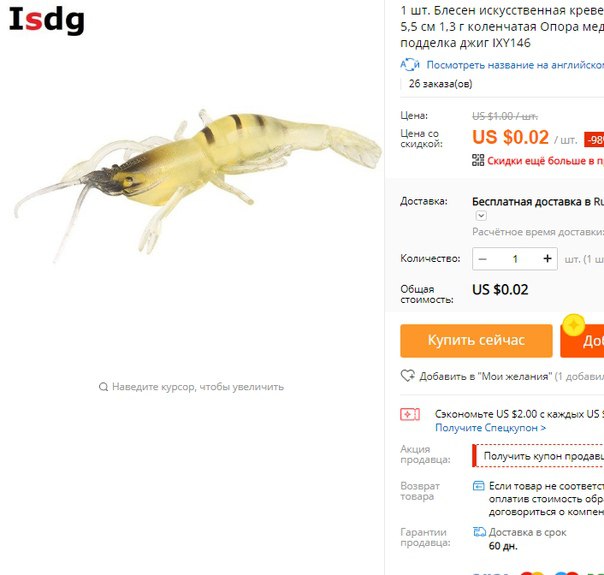Open the Посмотреть название на английском link

pyautogui.click(x=515, y=65)
